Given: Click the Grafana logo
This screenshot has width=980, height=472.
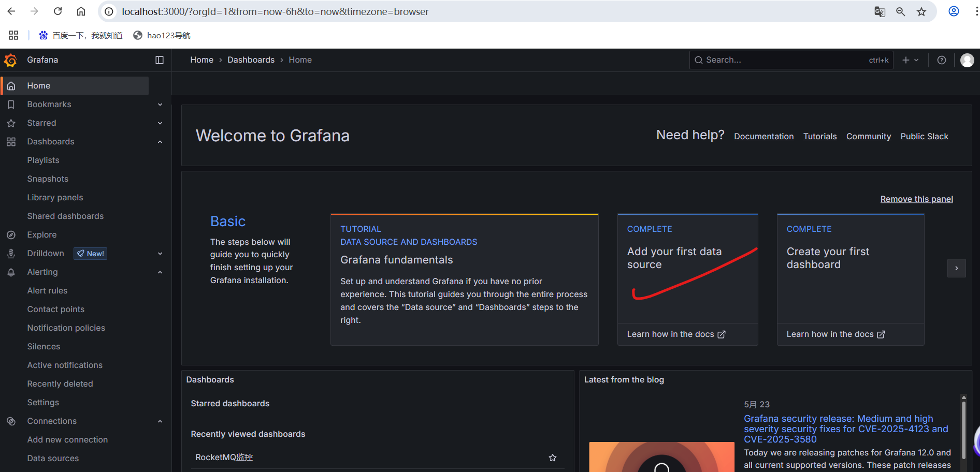Looking at the screenshot, I should click(11, 60).
